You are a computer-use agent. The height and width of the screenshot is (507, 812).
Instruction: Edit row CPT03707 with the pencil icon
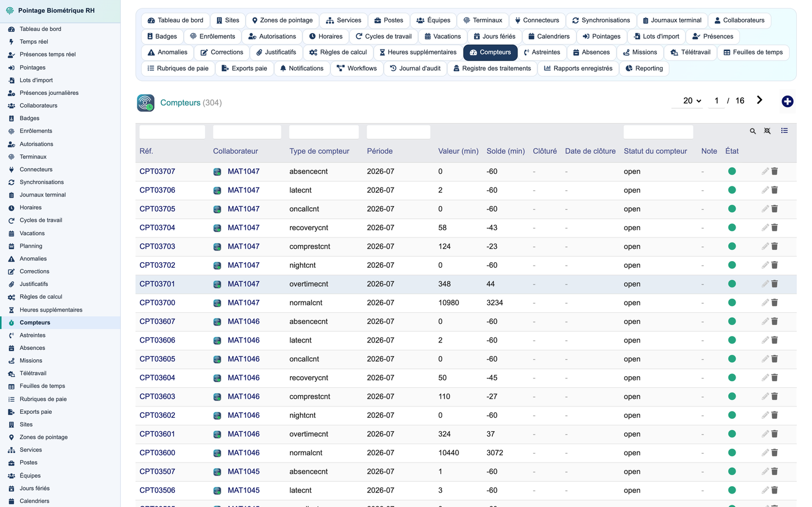click(765, 171)
